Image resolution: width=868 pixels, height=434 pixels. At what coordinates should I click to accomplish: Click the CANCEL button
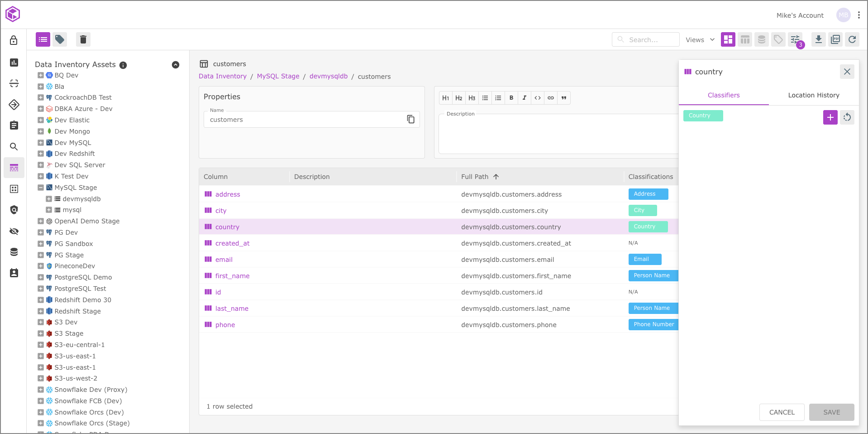point(782,412)
